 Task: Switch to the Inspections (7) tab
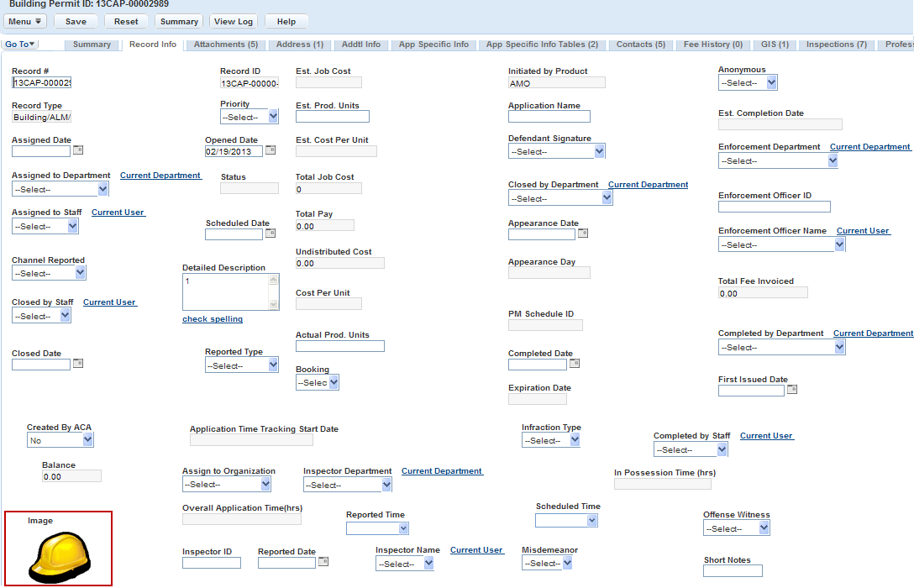click(836, 45)
